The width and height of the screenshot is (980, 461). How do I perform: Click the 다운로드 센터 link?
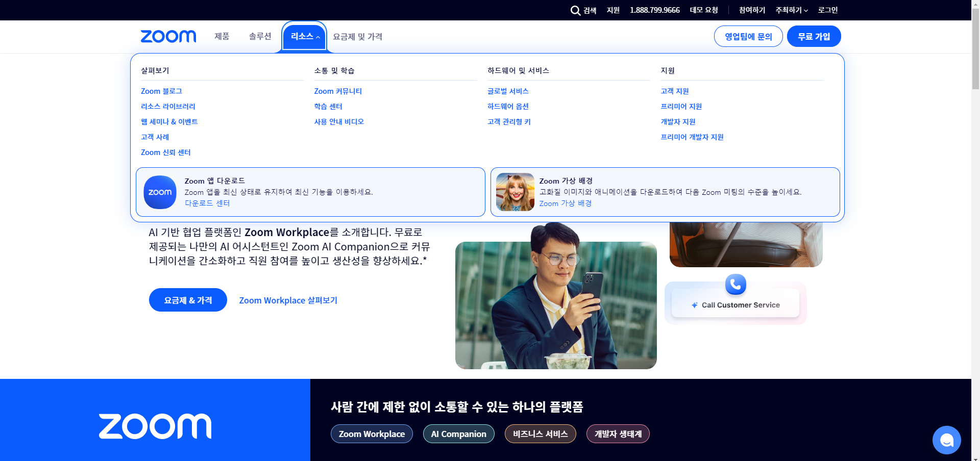207,203
